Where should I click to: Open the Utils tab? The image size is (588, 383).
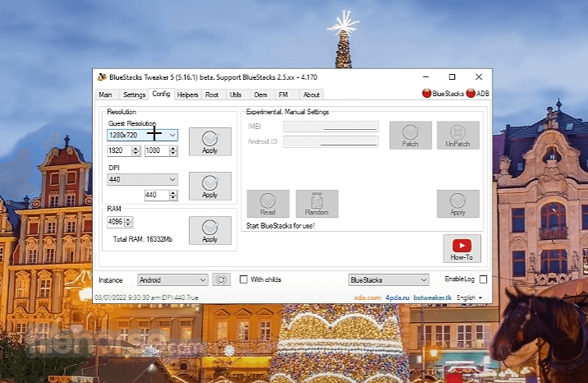tap(235, 95)
